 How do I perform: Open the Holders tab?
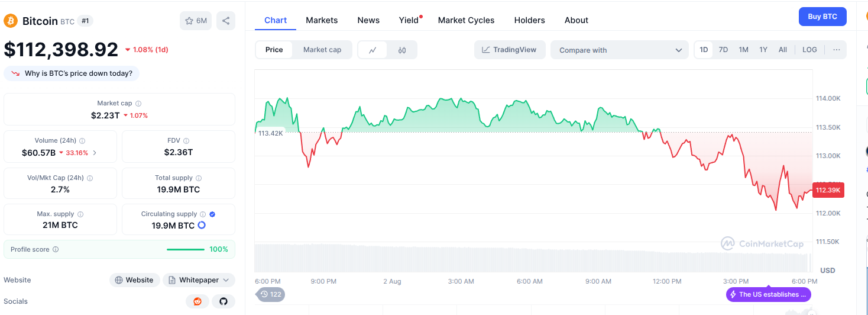coord(529,20)
